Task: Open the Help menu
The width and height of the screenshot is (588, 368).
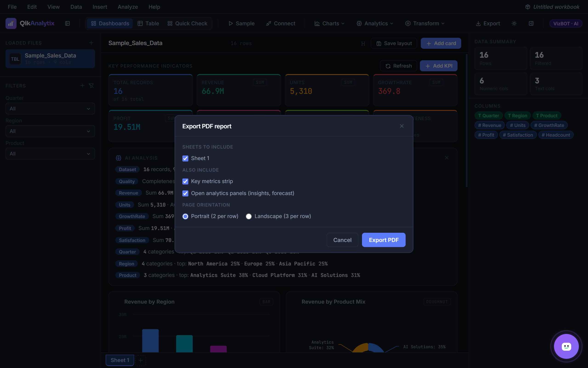Action: click(x=154, y=7)
